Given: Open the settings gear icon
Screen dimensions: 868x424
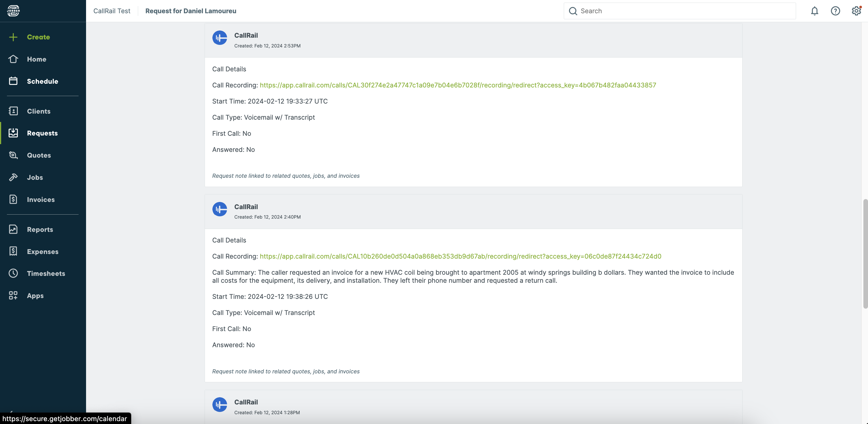Looking at the screenshot, I should tap(856, 11).
